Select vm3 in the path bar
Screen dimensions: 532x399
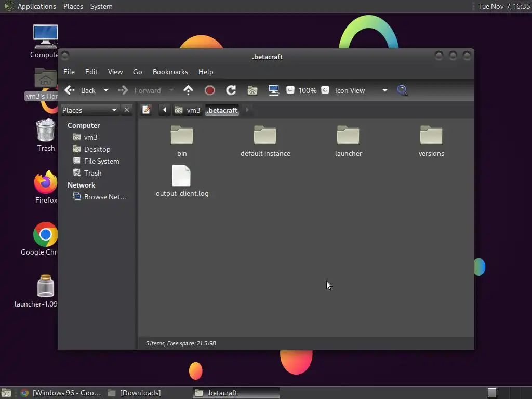[x=188, y=110]
